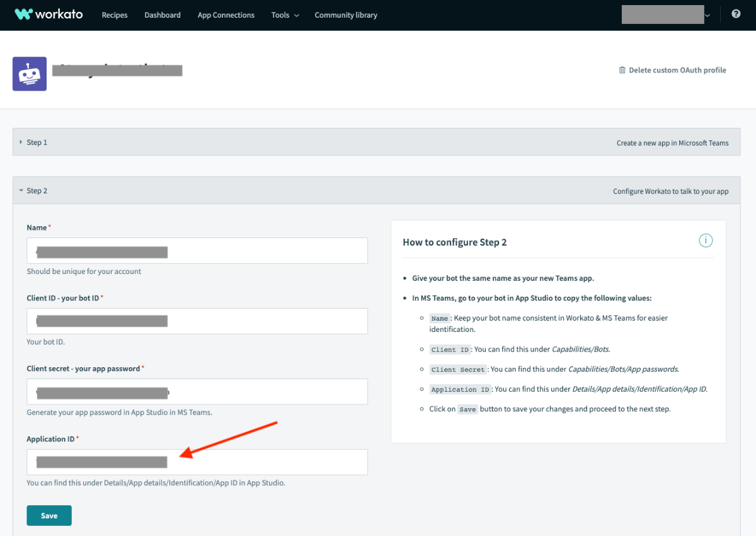Expand the Step 1 section
This screenshot has height=536, width=756.
click(377, 142)
